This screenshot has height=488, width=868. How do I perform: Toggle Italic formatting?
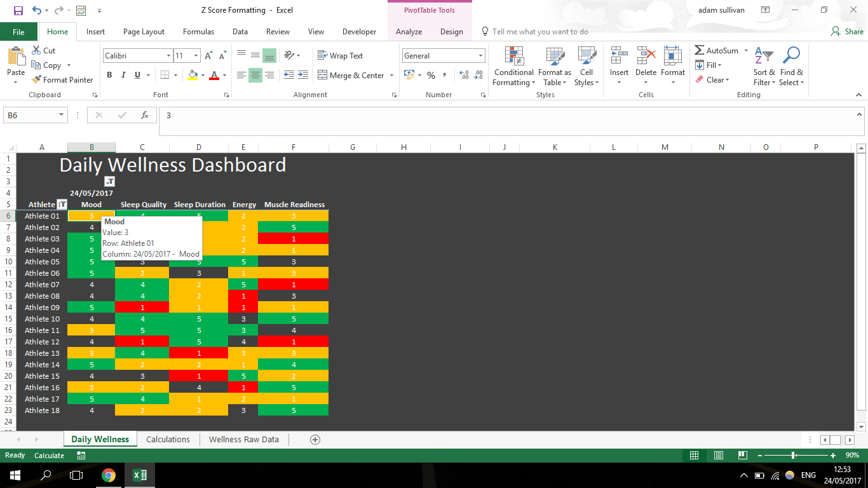123,75
